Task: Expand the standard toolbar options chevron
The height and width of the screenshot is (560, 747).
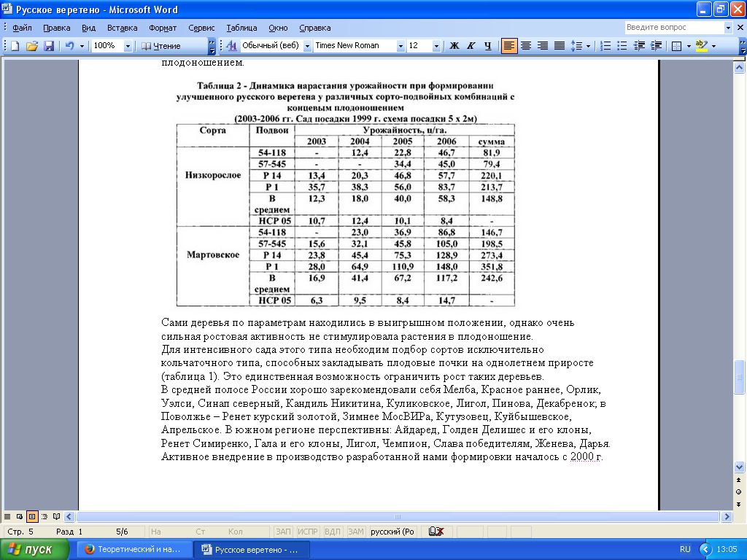Action: pos(212,46)
